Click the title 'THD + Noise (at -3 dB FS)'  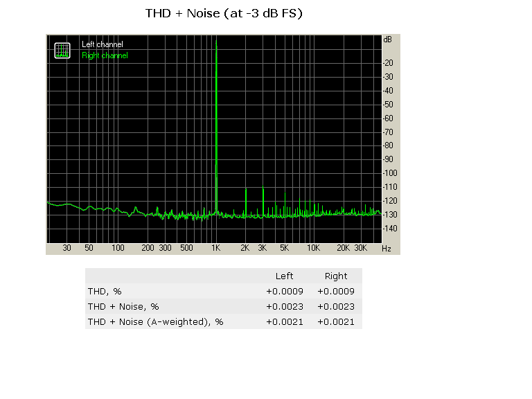224,14
